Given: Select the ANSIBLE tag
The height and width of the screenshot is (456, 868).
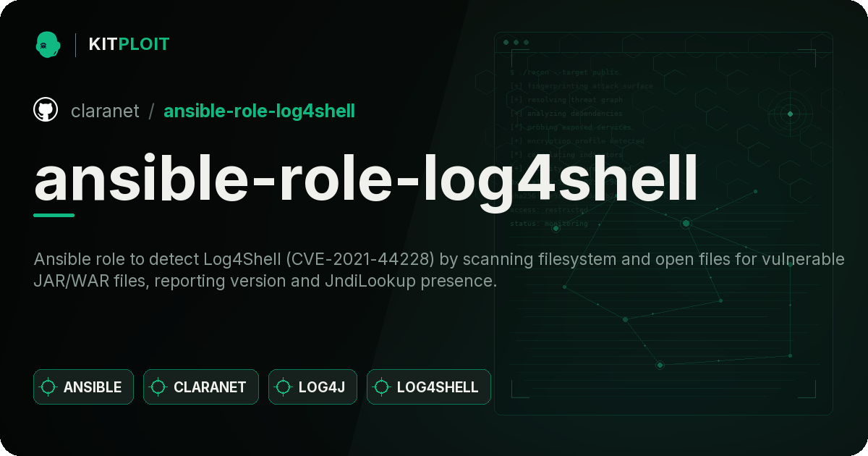Looking at the screenshot, I should pyautogui.click(x=83, y=387).
